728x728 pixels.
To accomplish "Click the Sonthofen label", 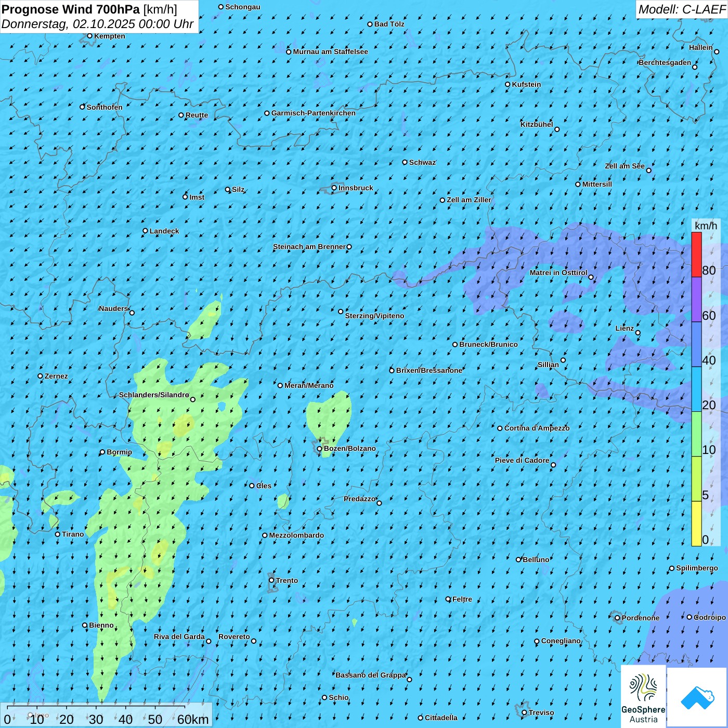I will (105, 107).
